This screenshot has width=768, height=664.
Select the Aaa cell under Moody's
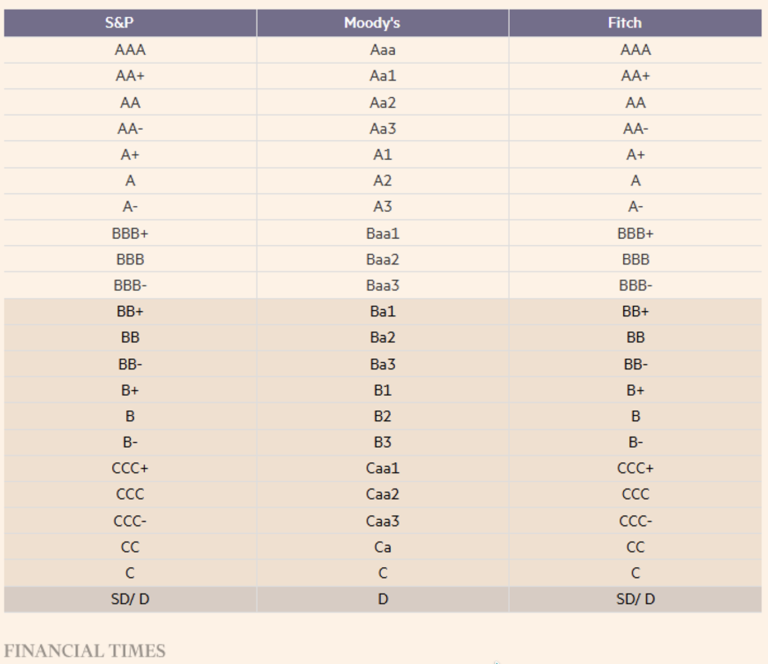point(382,50)
